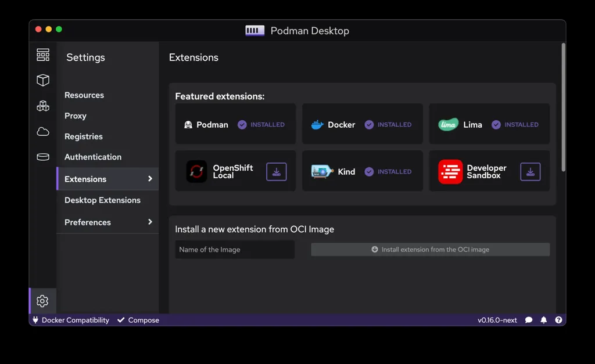Open the Containers cube icon
595x364 pixels.
pos(43,80)
